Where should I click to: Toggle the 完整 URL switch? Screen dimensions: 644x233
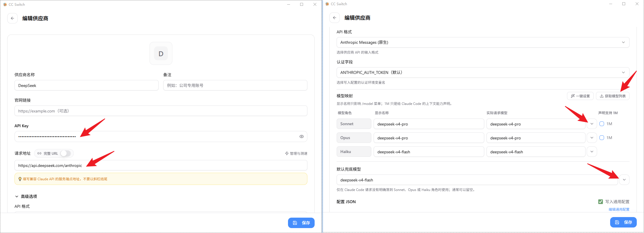66,153
